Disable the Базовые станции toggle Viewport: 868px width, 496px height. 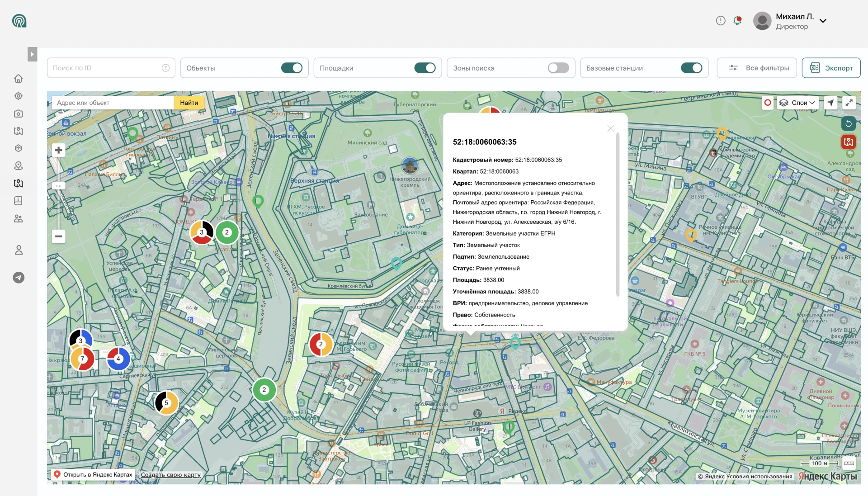coord(692,68)
